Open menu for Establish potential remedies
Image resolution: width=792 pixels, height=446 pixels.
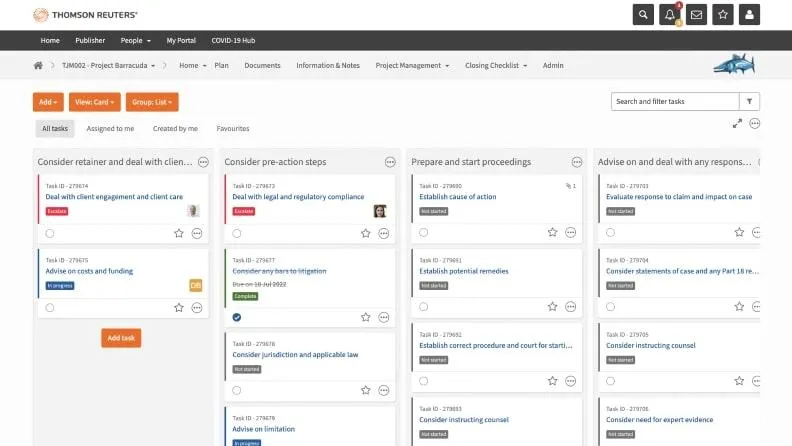[x=571, y=307]
